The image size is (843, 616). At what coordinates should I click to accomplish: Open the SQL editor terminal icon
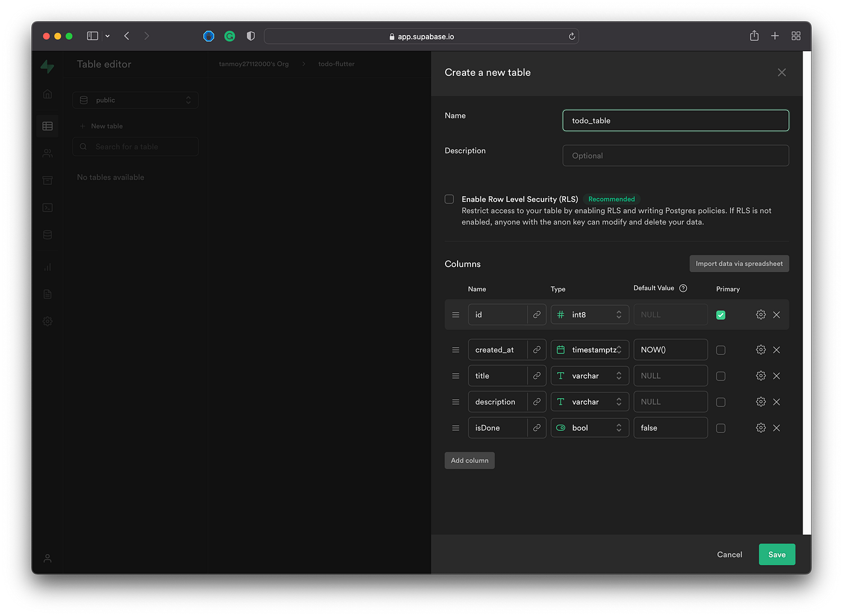tap(48, 207)
